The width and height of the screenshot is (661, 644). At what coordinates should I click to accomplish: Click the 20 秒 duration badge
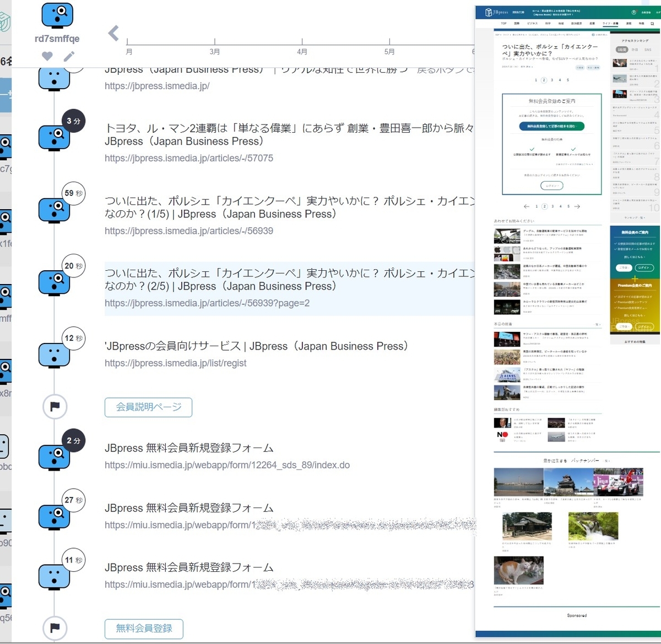pyautogui.click(x=73, y=266)
